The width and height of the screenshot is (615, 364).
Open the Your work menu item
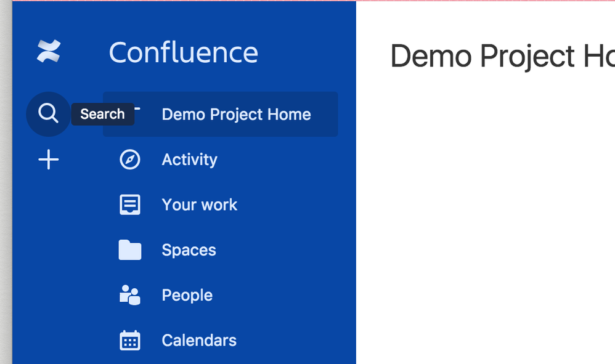(x=199, y=204)
